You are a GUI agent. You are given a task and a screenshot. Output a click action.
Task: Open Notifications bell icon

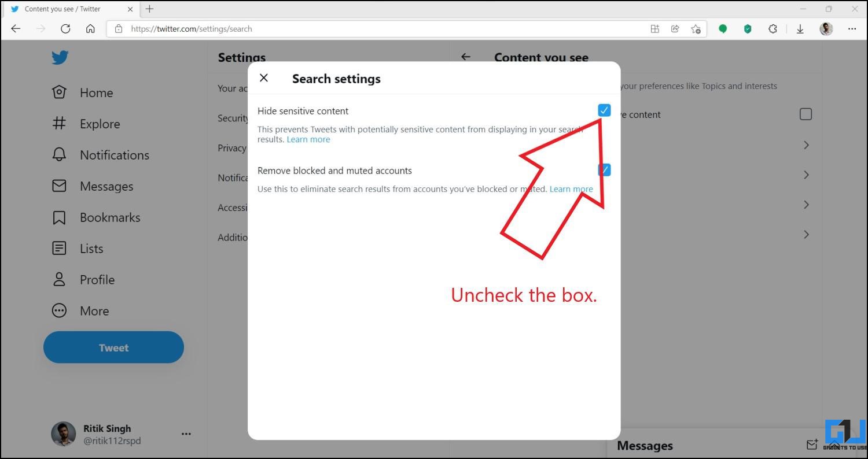(59, 154)
